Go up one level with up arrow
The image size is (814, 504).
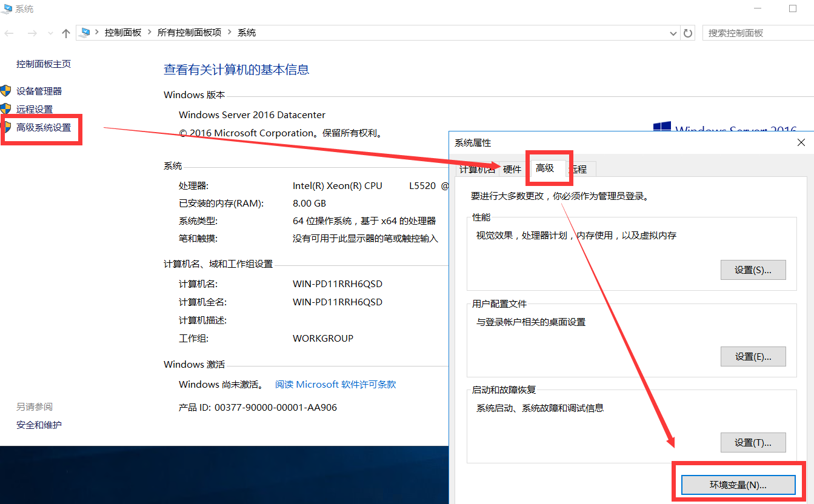(66, 33)
